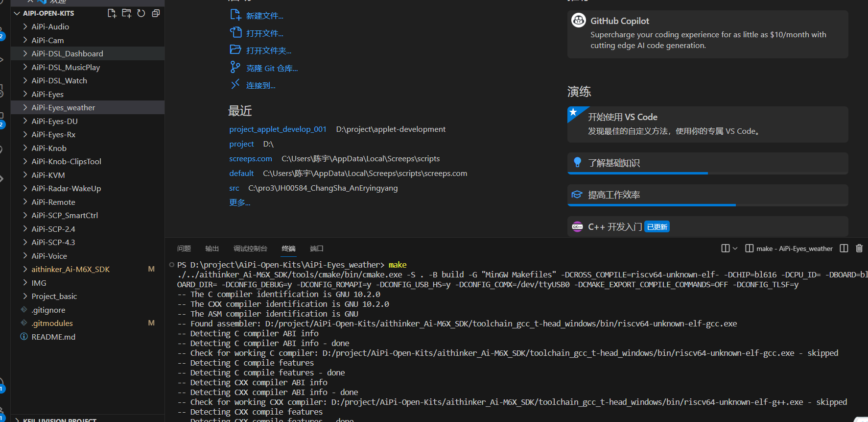868x422 pixels.
Task: Switch to the 端口 panel tab
Action: pyautogui.click(x=317, y=248)
